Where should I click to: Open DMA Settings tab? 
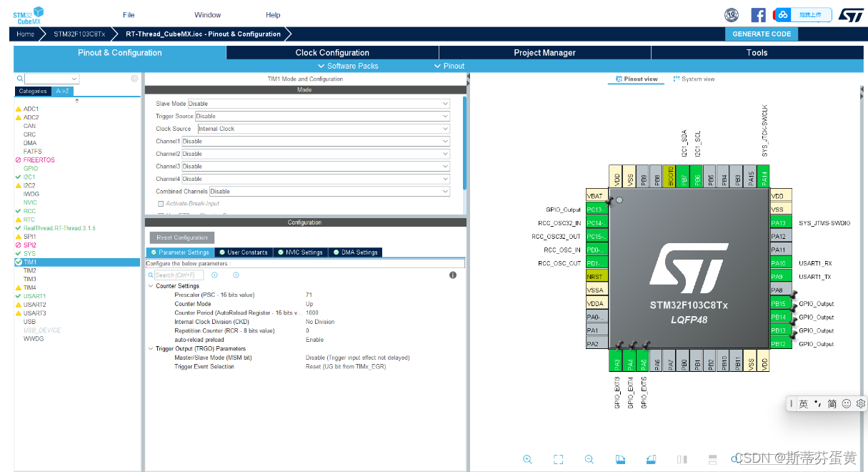pyautogui.click(x=355, y=252)
